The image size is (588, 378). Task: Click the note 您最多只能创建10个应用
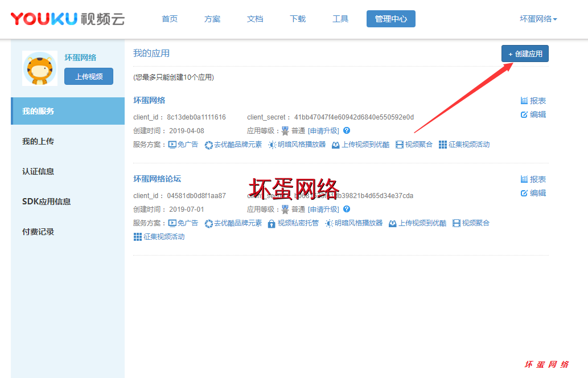pyautogui.click(x=174, y=77)
